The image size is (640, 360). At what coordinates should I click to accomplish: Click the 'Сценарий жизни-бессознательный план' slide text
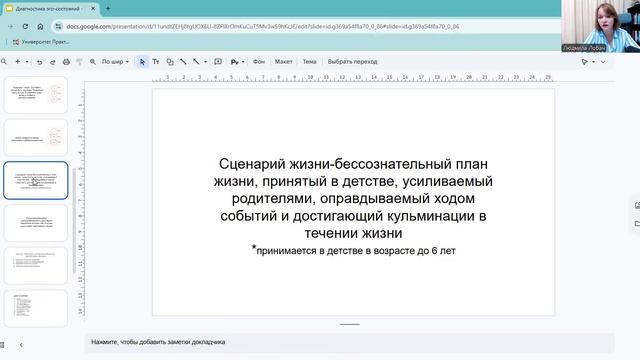353,198
